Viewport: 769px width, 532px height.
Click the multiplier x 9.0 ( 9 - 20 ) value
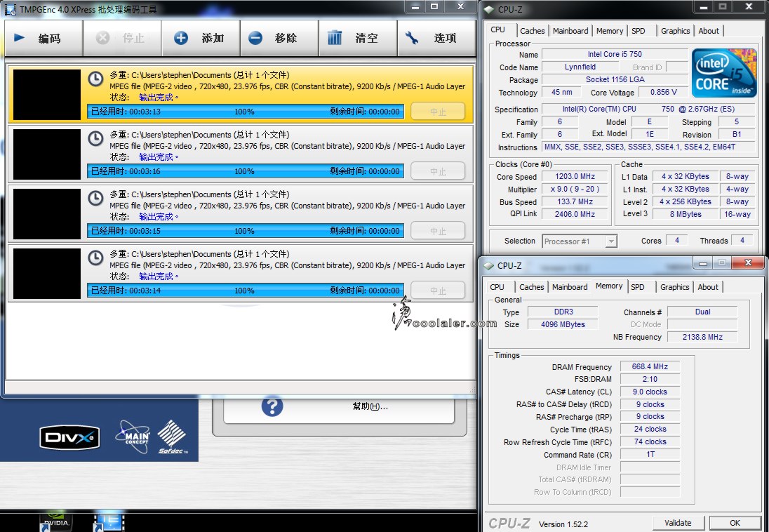click(x=575, y=189)
